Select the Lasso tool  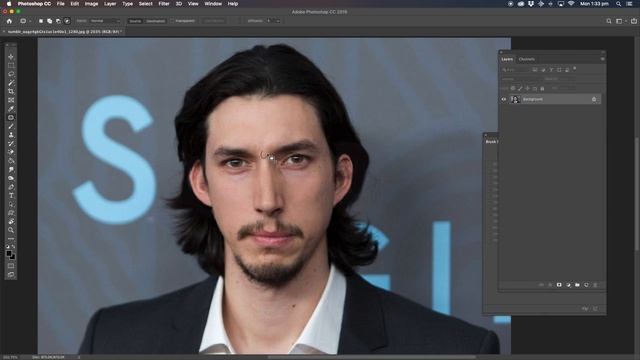pos(11,74)
